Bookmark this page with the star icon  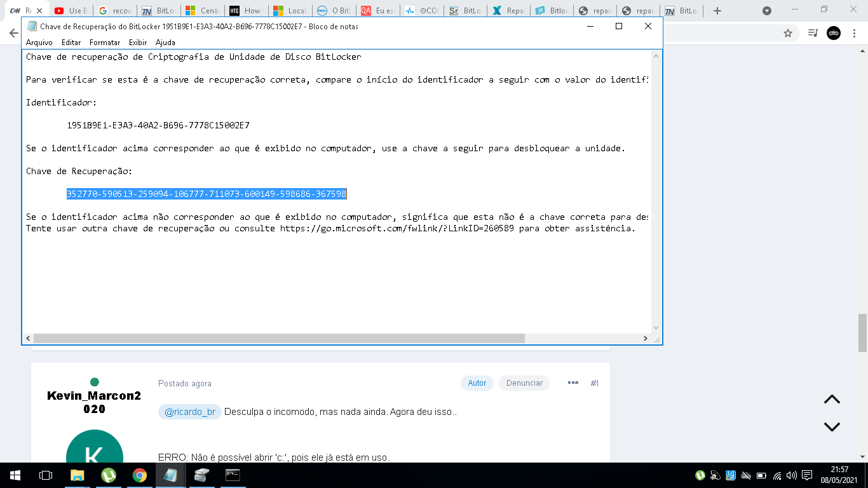[788, 33]
